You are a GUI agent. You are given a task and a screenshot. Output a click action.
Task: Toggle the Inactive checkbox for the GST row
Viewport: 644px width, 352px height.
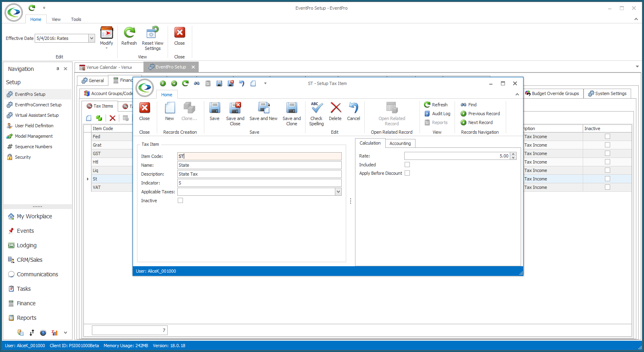(607, 153)
